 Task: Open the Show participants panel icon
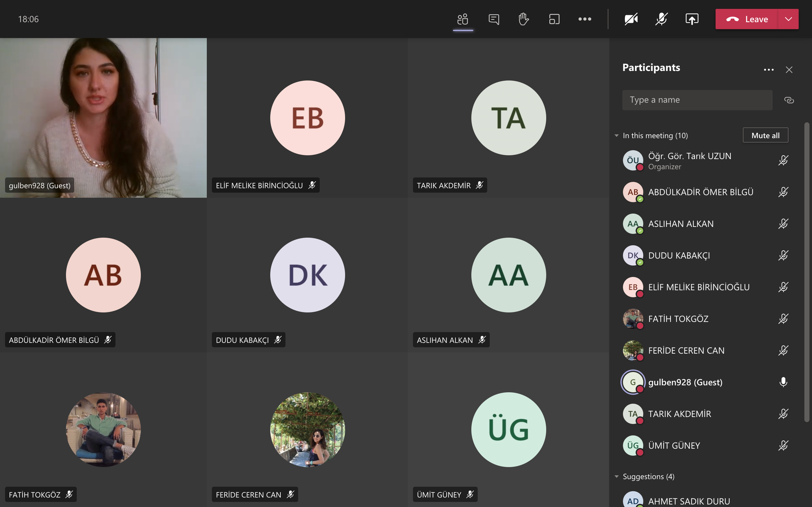click(463, 19)
